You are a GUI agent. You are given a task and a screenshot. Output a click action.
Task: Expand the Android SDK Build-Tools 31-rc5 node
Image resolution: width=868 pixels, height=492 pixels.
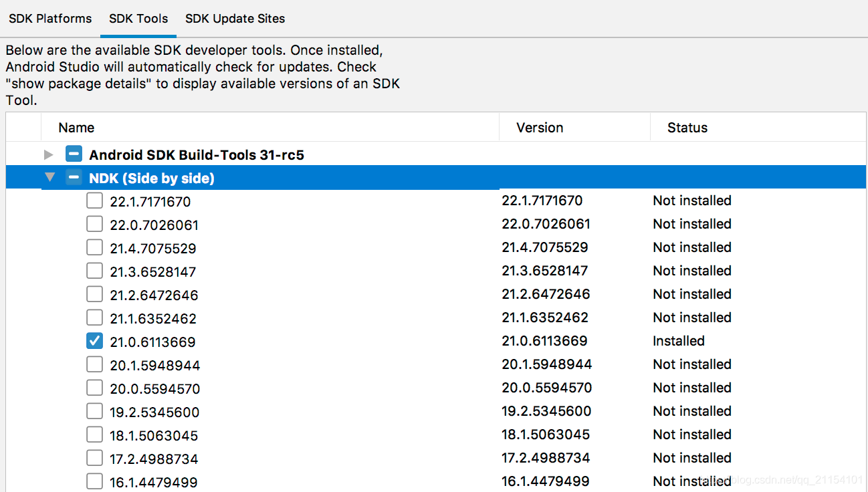click(48, 154)
